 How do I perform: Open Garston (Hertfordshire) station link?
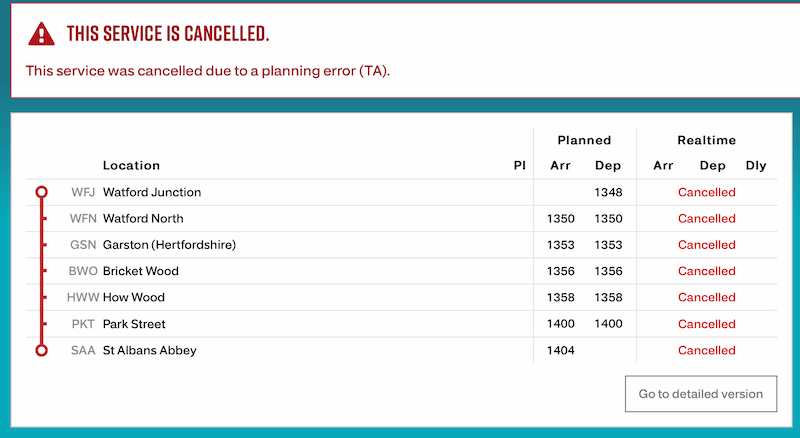click(x=169, y=245)
